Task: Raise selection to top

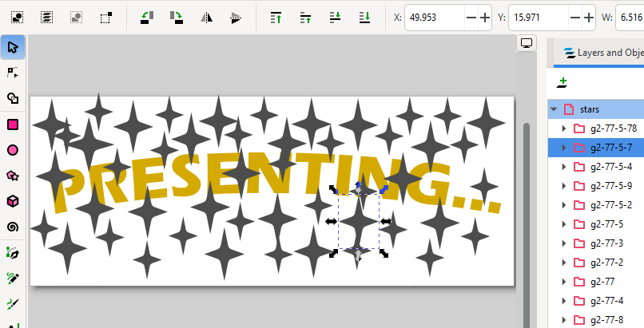Action: [276, 18]
